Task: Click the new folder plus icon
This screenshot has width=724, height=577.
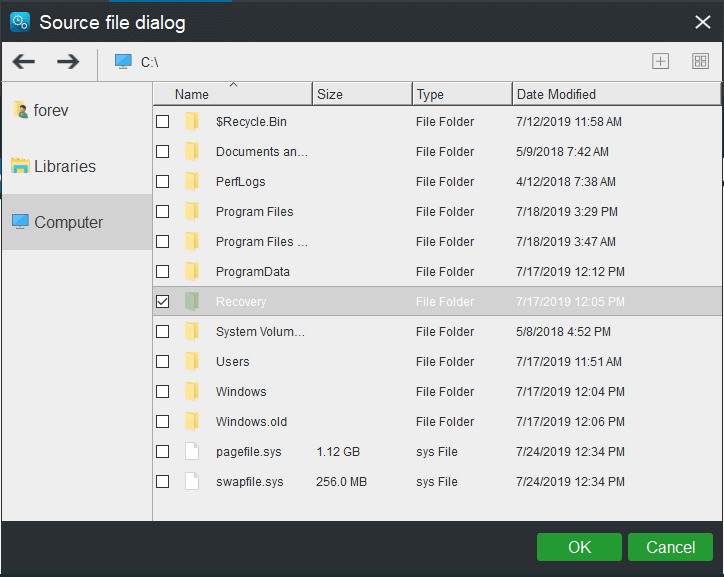Action: pyautogui.click(x=660, y=62)
